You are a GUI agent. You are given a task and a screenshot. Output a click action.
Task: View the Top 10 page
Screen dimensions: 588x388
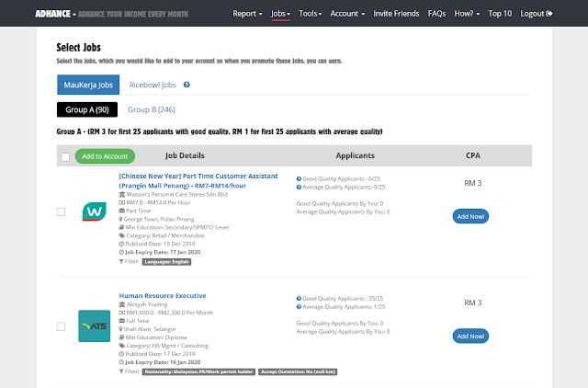(500, 14)
